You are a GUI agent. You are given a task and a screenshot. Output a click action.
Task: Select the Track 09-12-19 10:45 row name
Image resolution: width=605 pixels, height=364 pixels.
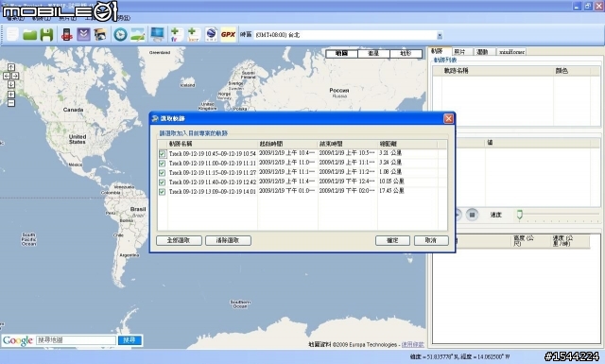[212, 153]
